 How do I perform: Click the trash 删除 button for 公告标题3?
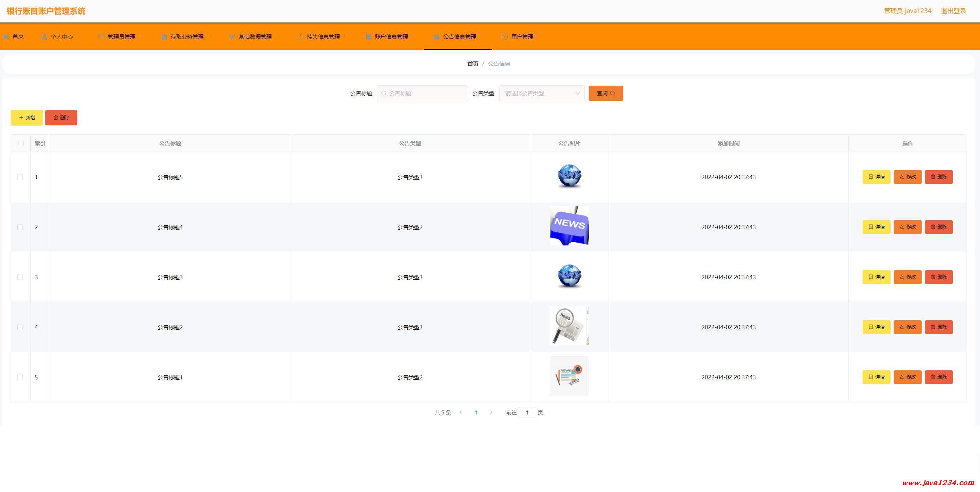(938, 277)
